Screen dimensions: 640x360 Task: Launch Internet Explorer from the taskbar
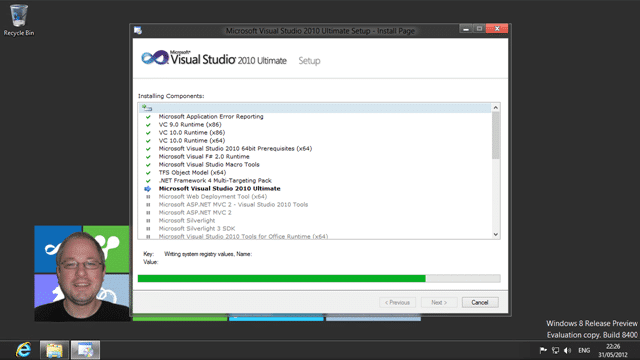23,350
